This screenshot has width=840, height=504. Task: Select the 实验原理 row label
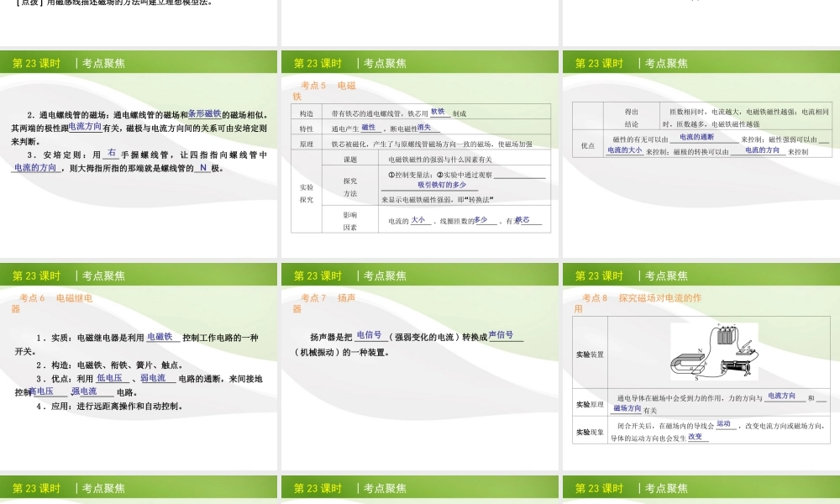590,404
